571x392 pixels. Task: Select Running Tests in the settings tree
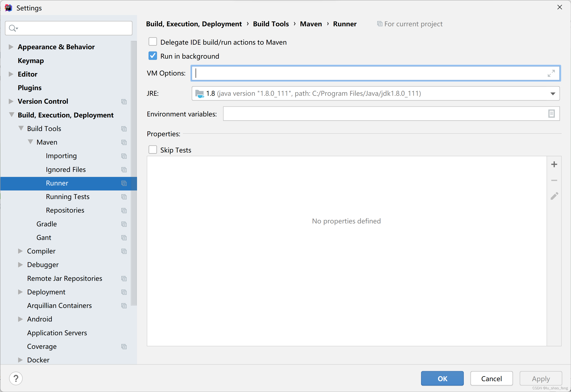(x=68, y=197)
